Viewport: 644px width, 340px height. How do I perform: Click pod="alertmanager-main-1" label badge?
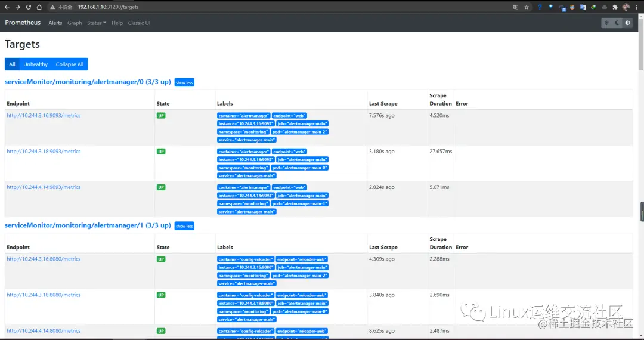pos(299,203)
